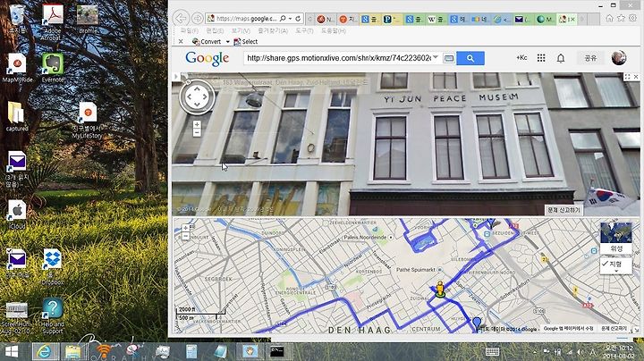Switch to the tab with blue P icon
644x361 pixels.
[392, 19]
